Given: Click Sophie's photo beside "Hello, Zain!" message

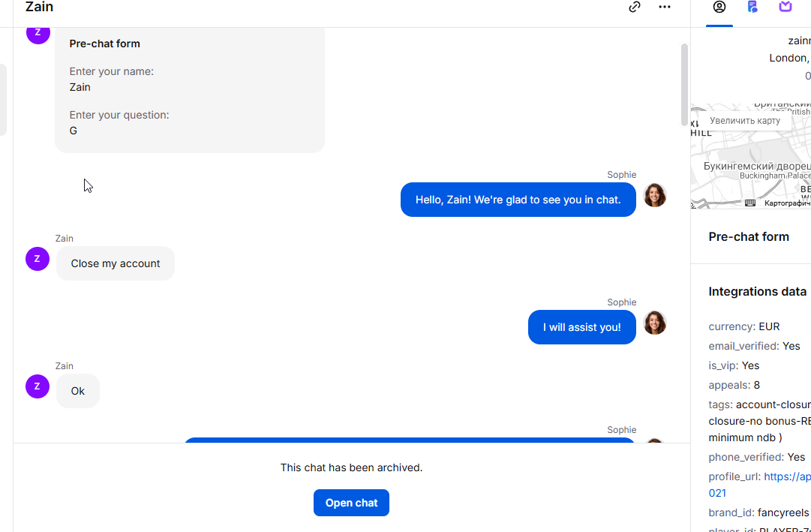Looking at the screenshot, I should coord(655,195).
